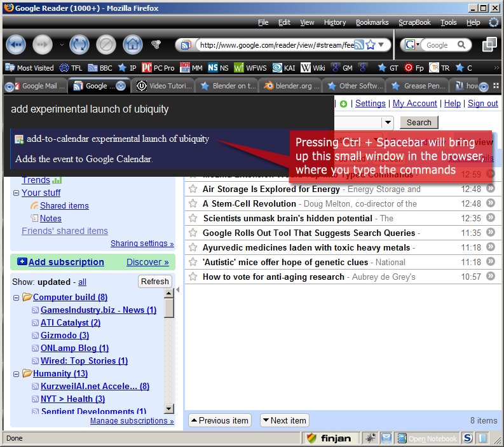Star the A Stem-Cell Revolution item
The image size is (504, 447).
point(193,203)
